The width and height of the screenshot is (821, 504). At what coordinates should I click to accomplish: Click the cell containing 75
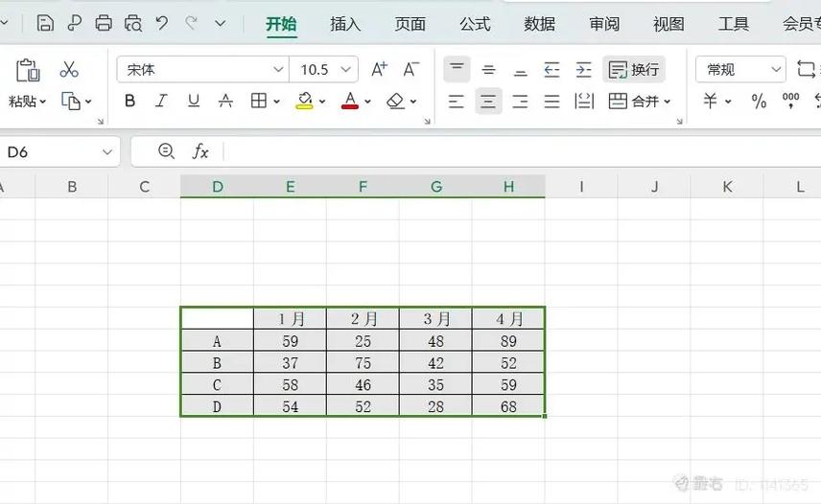pos(363,363)
